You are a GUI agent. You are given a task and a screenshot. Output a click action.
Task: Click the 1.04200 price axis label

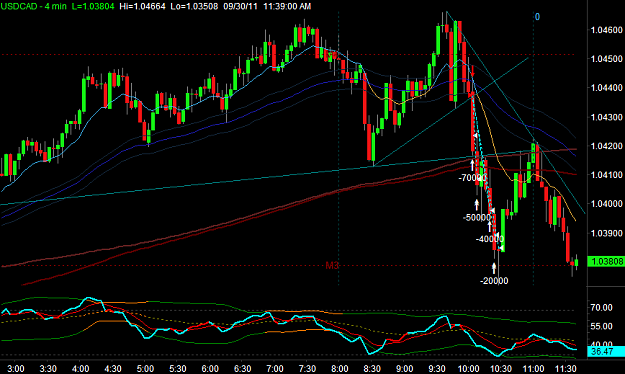[606, 146]
